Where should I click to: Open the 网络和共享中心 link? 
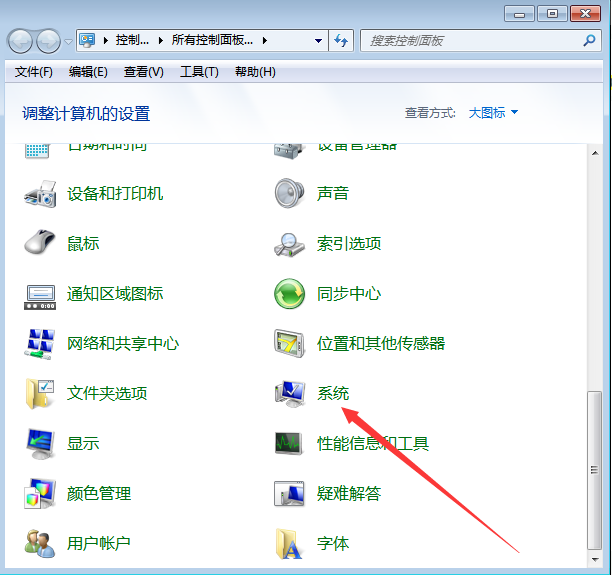[x=123, y=344]
